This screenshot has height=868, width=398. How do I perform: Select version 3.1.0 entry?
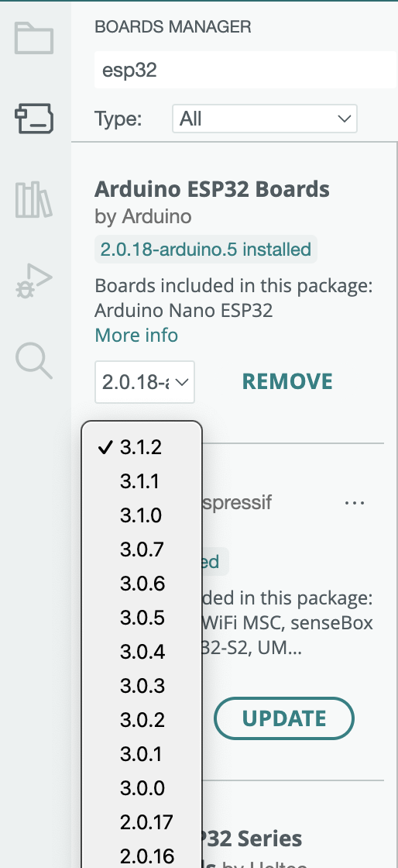[x=142, y=515]
